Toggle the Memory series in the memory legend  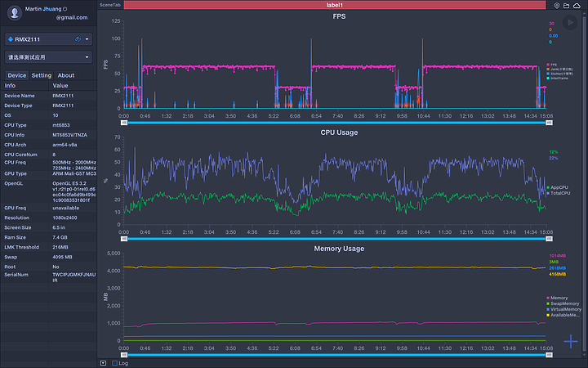click(x=557, y=298)
